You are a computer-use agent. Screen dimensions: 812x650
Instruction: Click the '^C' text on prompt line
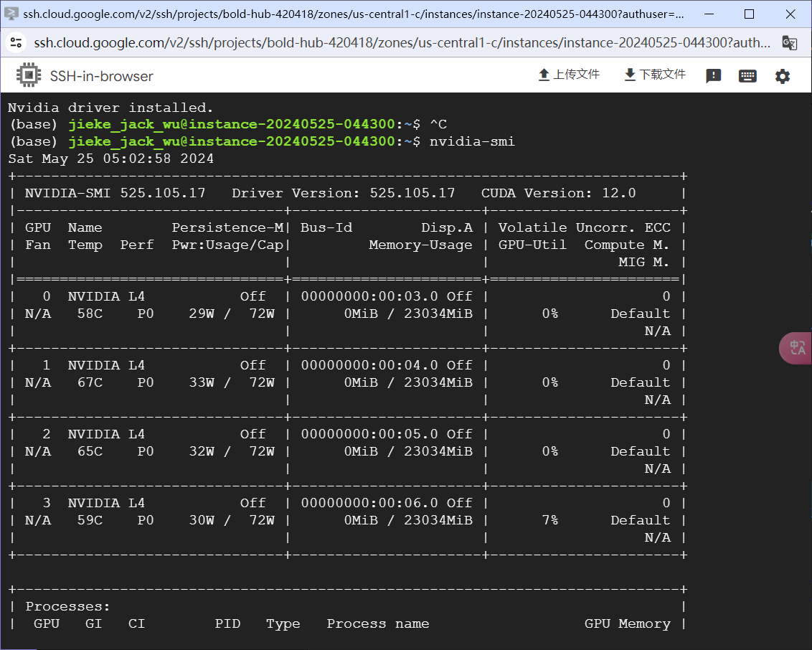[x=438, y=124]
